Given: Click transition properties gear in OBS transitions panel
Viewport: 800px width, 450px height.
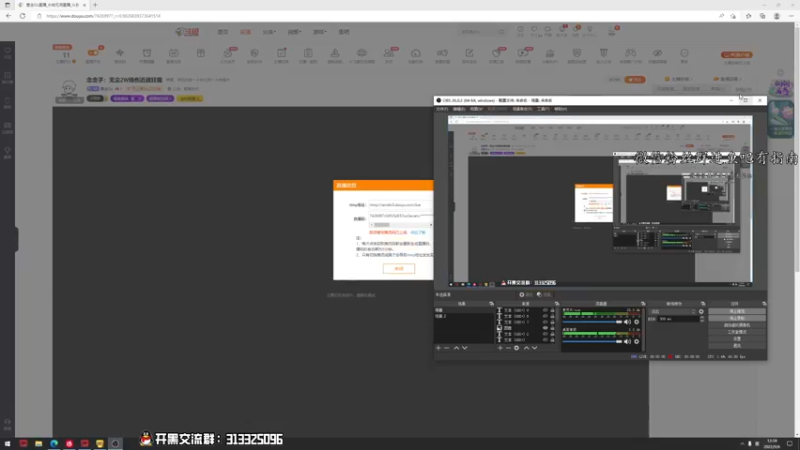Looking at the screenshot, I should (x=701, y=311).
